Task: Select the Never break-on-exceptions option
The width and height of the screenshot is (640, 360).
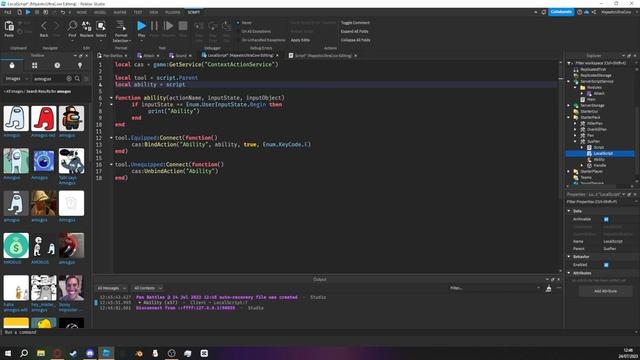Action: coord(245,23)
